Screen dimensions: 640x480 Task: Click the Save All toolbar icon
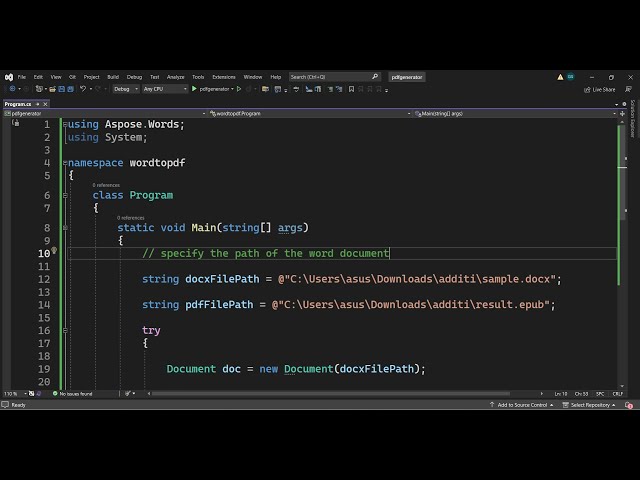(x=68, y=89)
